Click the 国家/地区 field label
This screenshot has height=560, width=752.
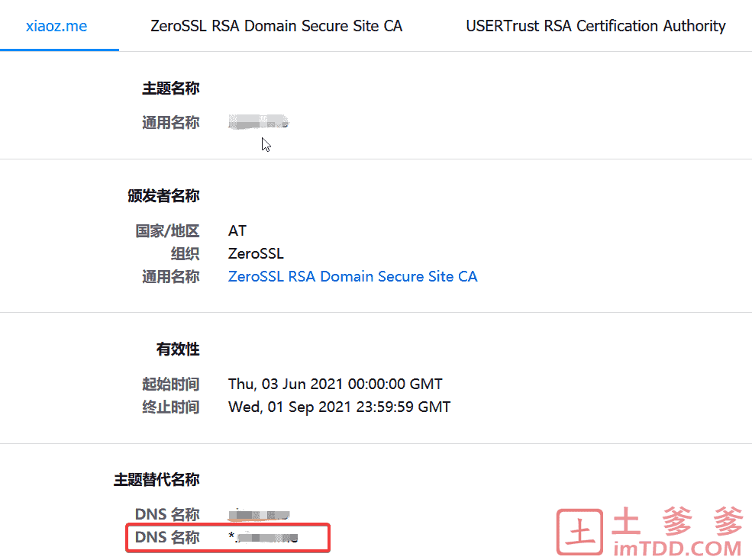(167, 230)
